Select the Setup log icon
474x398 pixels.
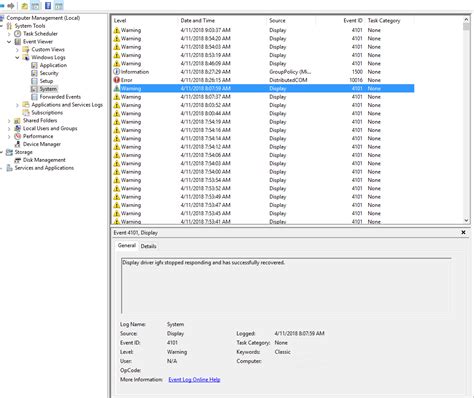pyautogui.click(x=34, y=81)
